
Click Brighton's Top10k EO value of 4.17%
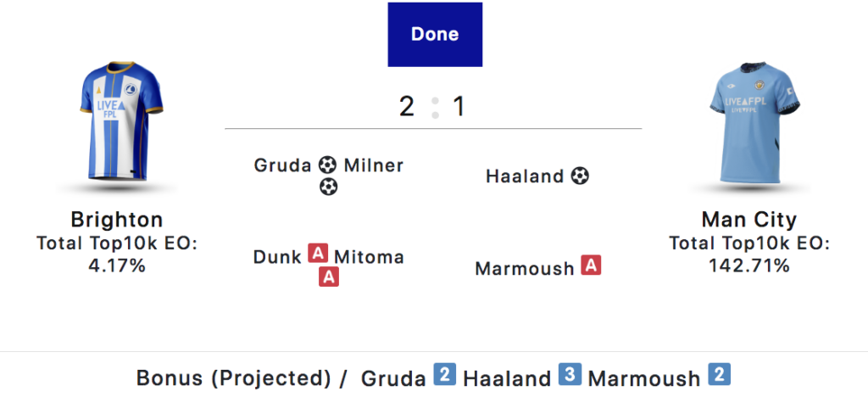pyautogui.click(x=117, y=266)
